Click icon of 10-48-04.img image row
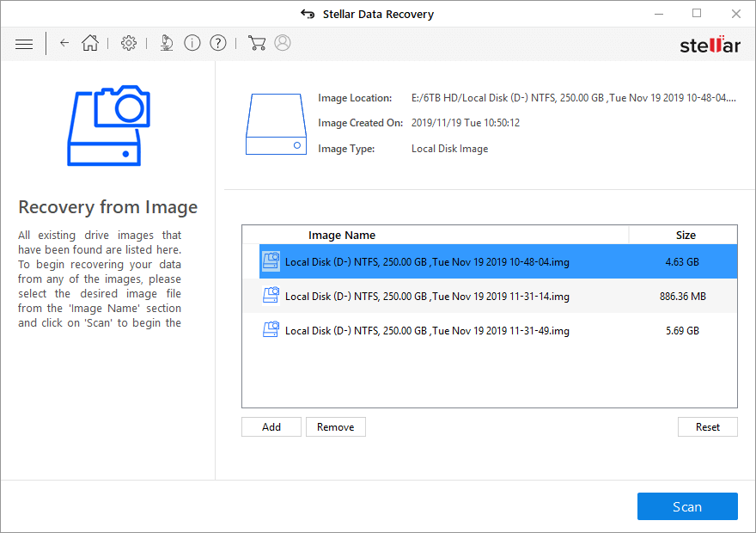 [271, 261]
